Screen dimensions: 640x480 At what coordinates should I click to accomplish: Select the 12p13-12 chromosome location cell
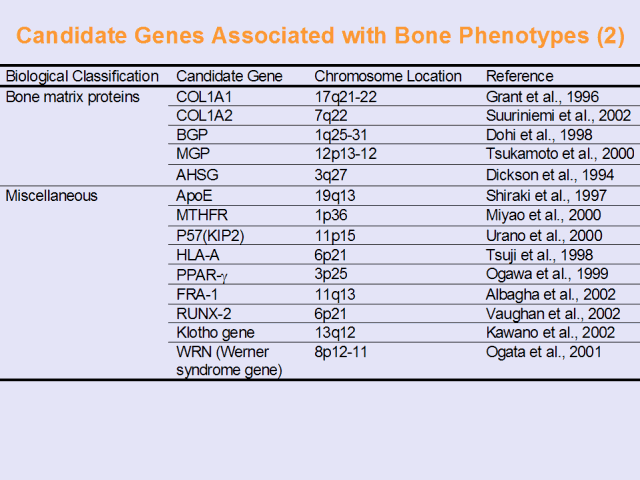[x=346, y=154]
